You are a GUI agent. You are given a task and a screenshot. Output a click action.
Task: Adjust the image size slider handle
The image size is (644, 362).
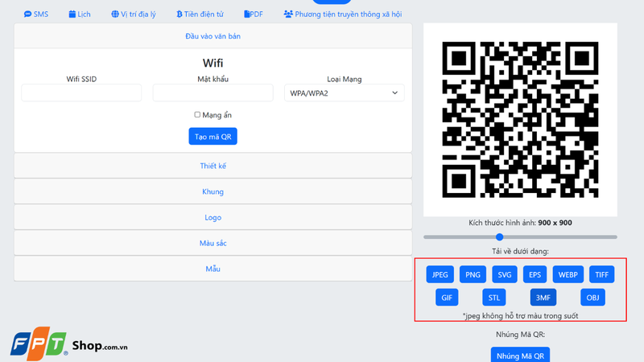click(499, 237)
